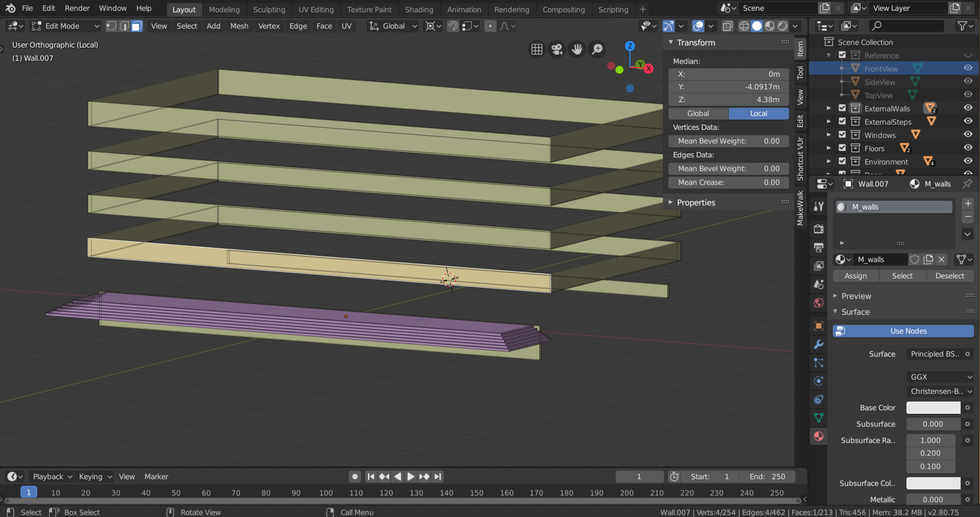
Task: Enable the snapping magnet
Action: [452, 26]
